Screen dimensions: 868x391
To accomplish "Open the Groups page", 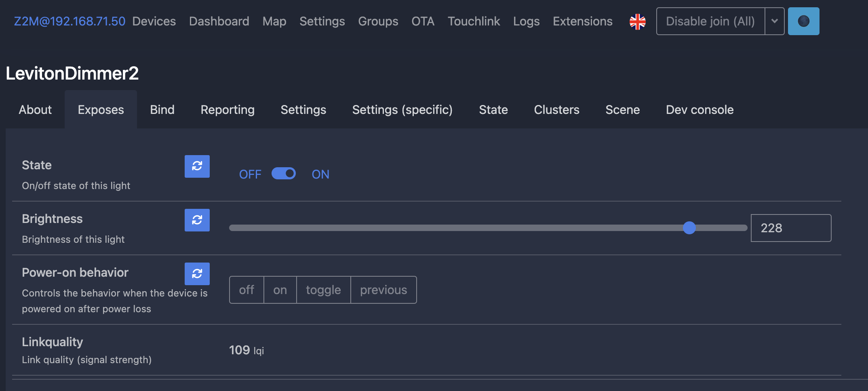I will (x=378, y=21).
